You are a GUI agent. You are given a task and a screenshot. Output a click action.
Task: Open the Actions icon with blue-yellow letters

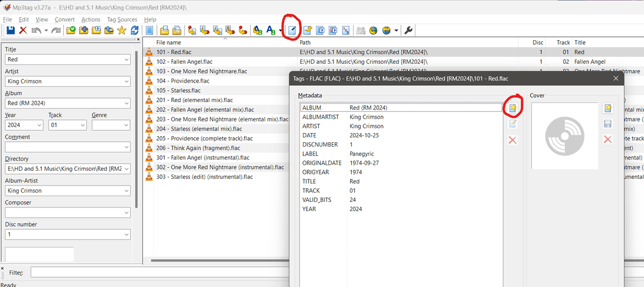point(257,30)
